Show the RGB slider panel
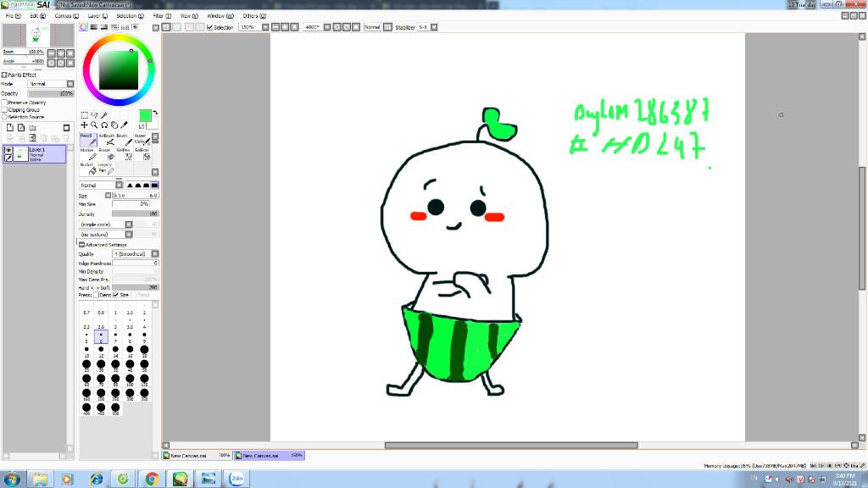This screenshot has width=868, height=488. tap(93, 27)
